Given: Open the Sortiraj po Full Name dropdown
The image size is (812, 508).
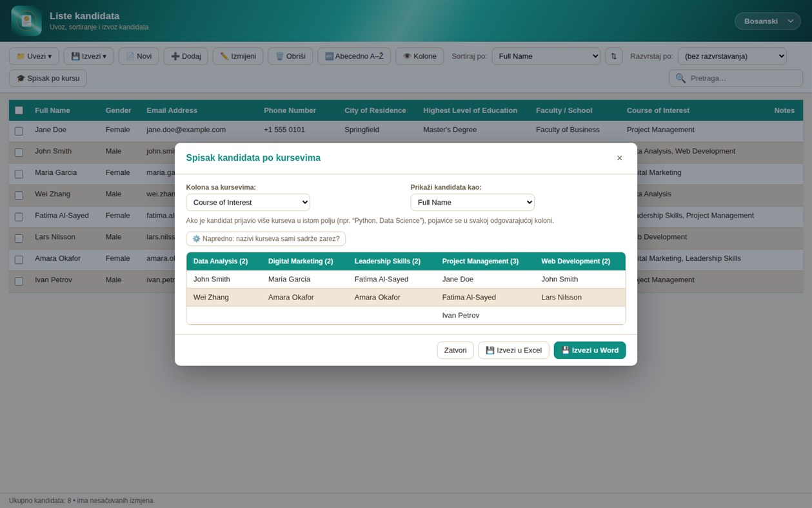Looking at the screenshot, I should click(x=546, y=56).
